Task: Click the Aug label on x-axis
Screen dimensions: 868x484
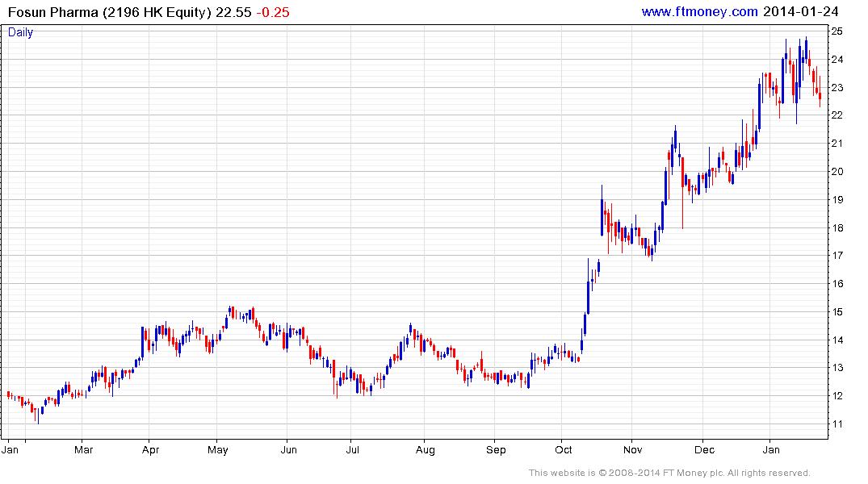Action: [426, 449]
